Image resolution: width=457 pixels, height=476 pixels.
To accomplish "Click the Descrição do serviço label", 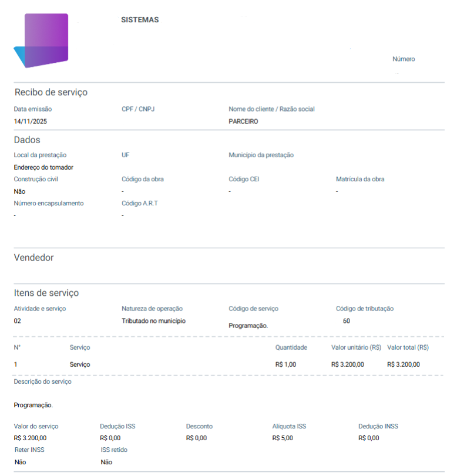I will tap(42, 382).
